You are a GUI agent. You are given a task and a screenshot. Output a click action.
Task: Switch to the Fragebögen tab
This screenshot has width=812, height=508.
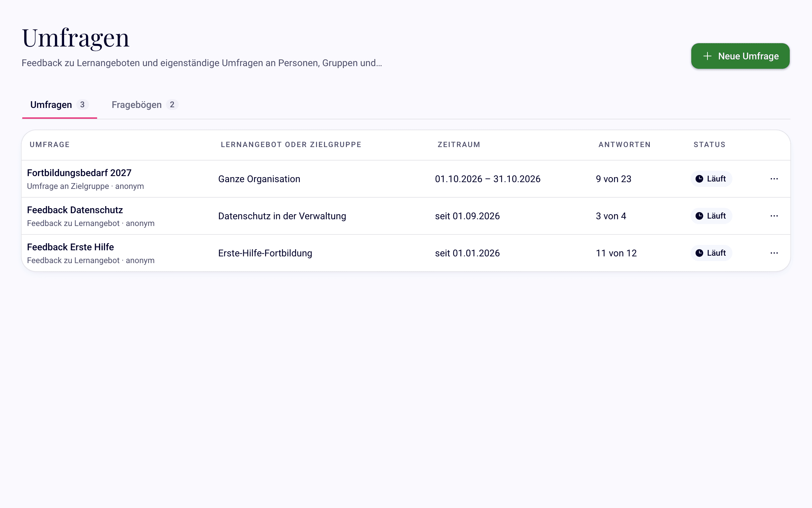pos(145,105)
